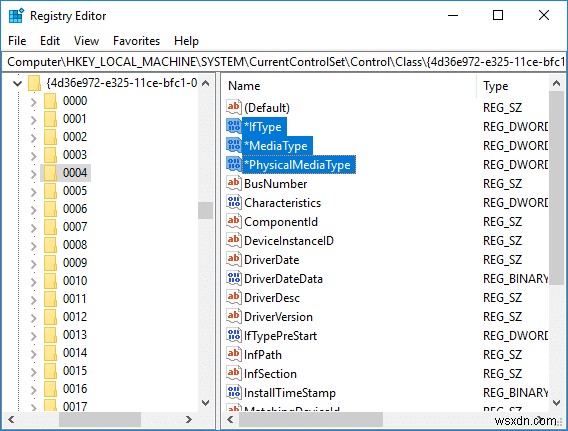Click the folder icon of key 0010
This screenshot has height=431, width=568.
(x=50, y=281)
